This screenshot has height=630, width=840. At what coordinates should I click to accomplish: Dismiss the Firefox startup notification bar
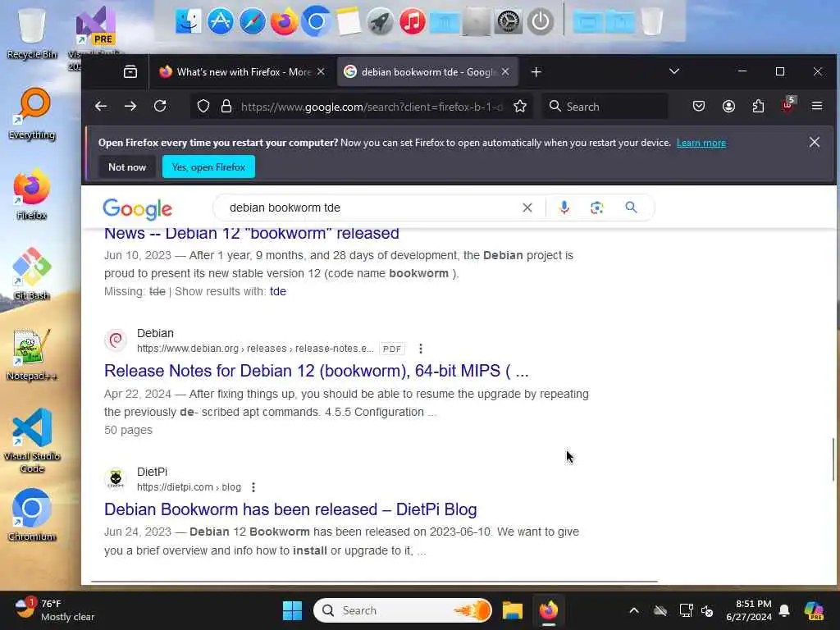pyautogui.click(x=815, y=142)
